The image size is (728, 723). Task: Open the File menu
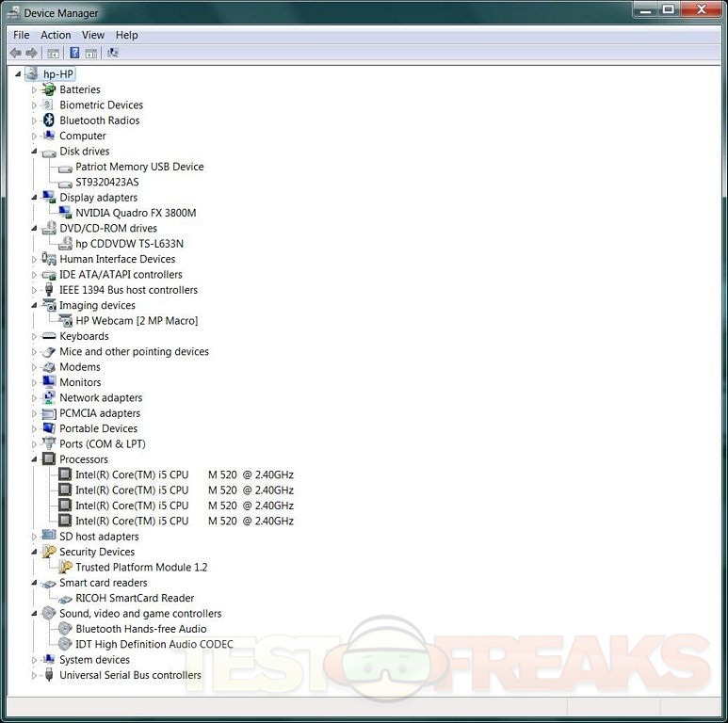point(21,35)
